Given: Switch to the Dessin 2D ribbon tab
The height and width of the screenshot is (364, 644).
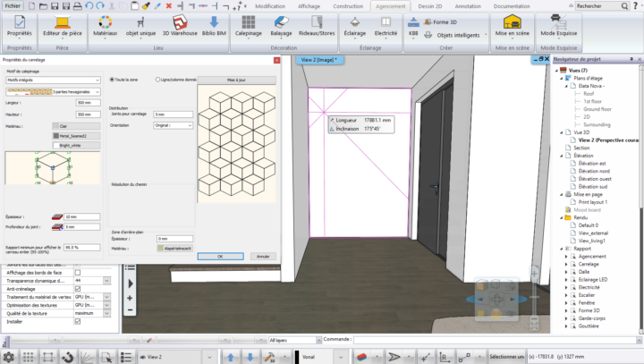Looking at the screenshot, I should pos(430,6).
